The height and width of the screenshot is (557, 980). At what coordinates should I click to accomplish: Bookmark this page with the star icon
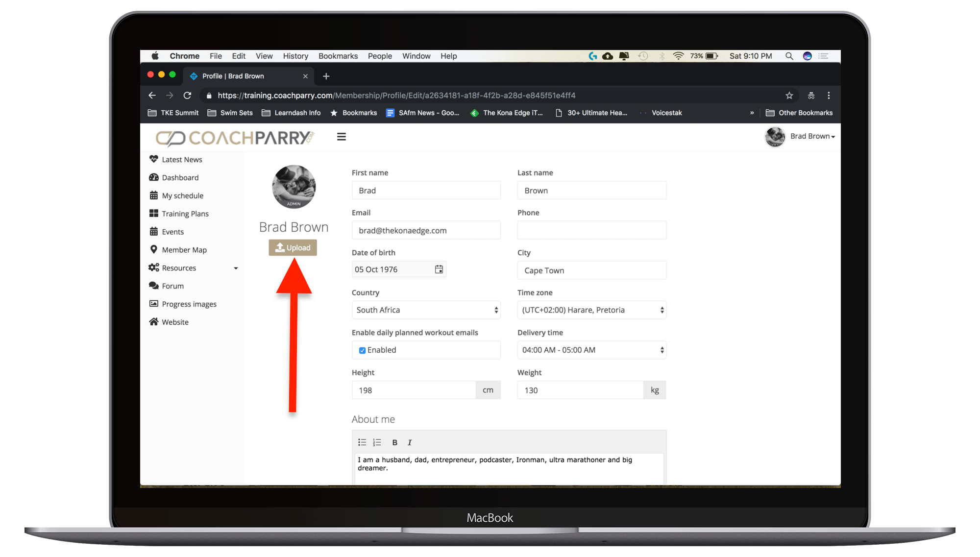coord(789,96)
